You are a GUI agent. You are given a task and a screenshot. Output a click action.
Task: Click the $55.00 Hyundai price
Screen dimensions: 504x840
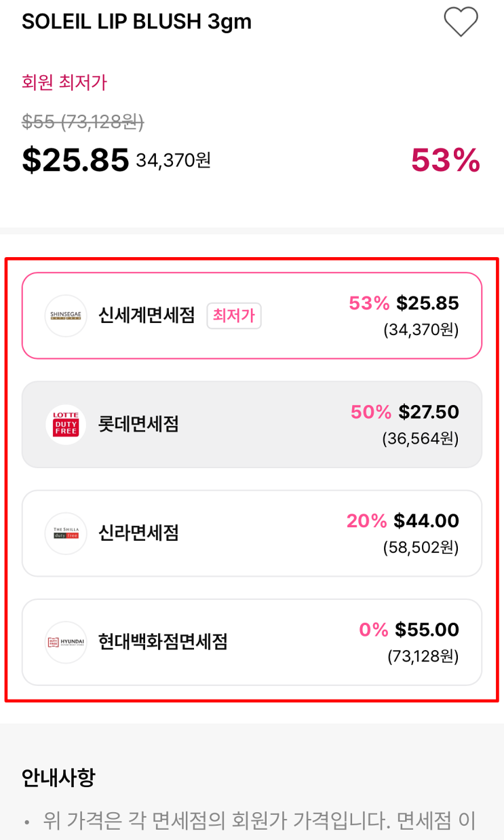[x=427, y=630]
